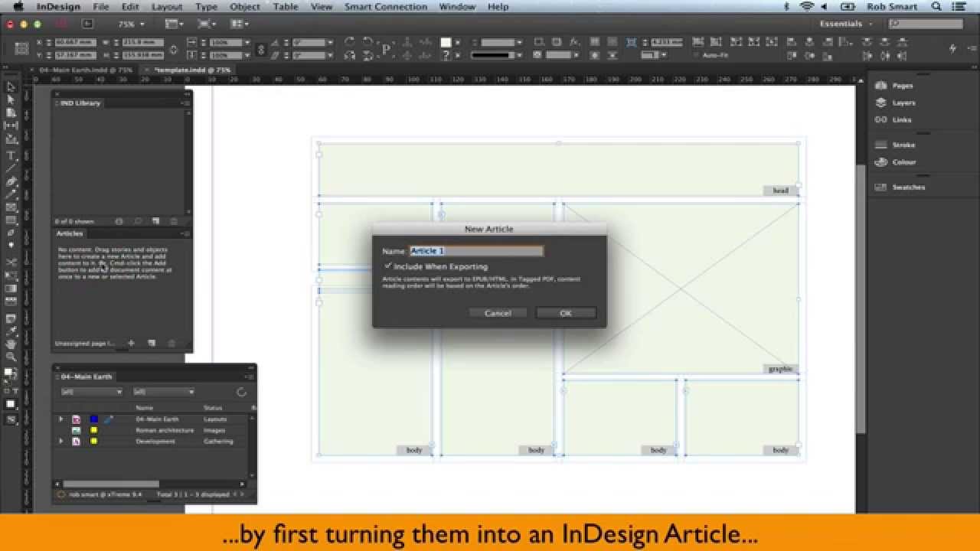Select the Rectangle Frame tool

(x=11, y=207)
